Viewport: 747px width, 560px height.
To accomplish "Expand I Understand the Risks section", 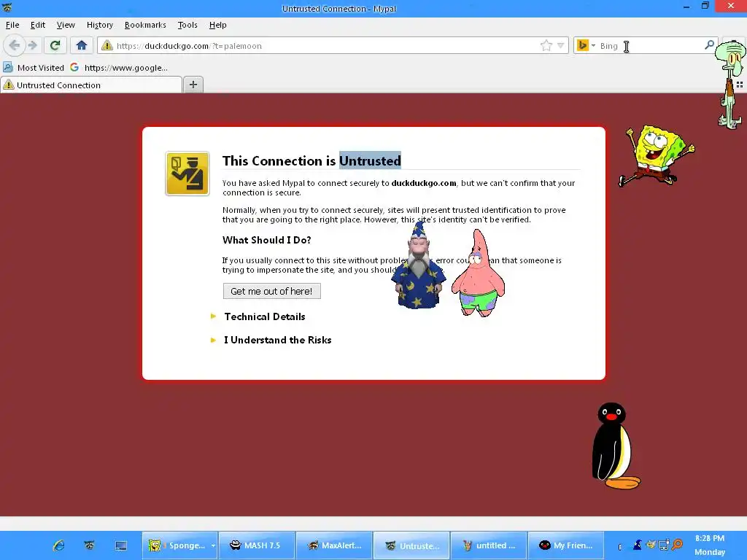I will [x=277, y=340].
